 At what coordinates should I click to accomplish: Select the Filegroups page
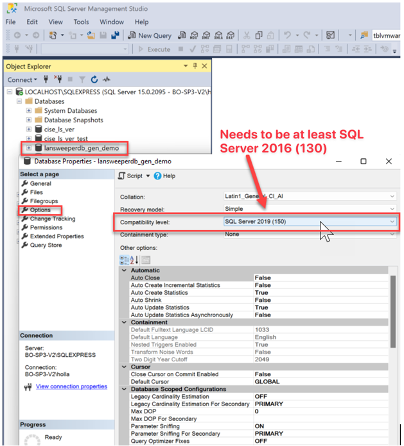click(44, 201)
